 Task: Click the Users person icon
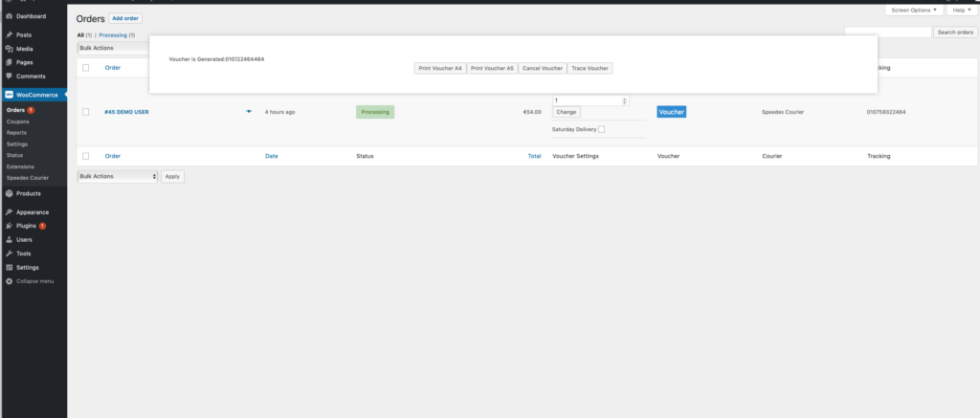coord(10,240)
